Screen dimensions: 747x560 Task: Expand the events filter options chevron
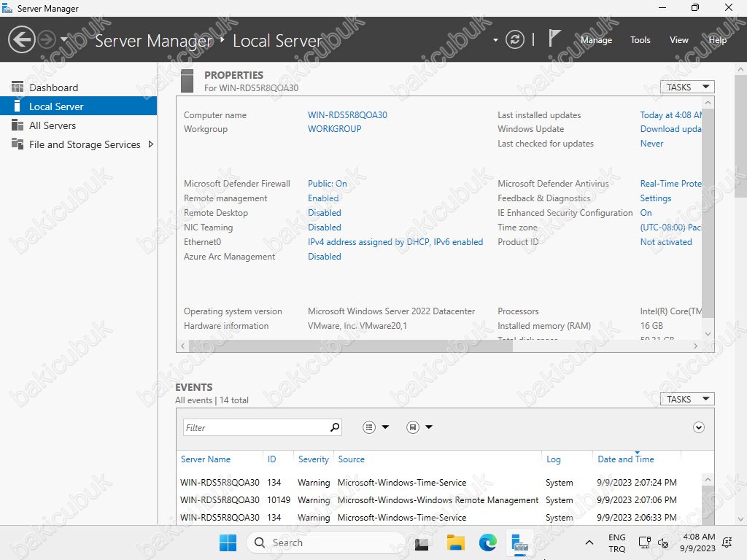coord(698,427)
